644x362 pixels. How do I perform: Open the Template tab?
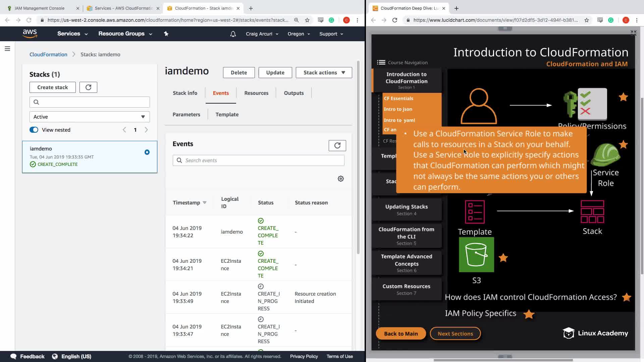227,114
